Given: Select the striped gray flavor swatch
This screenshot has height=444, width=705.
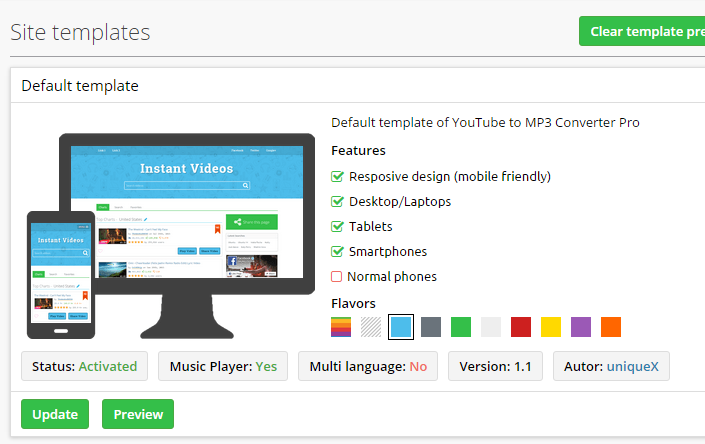Looking at the screenshot, I should point(371,327).
